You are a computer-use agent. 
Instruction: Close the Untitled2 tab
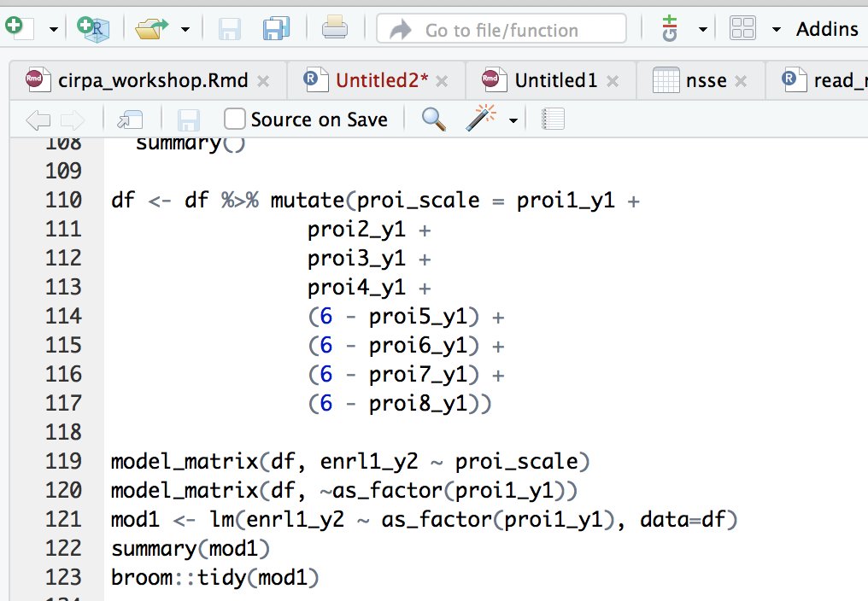442,82
